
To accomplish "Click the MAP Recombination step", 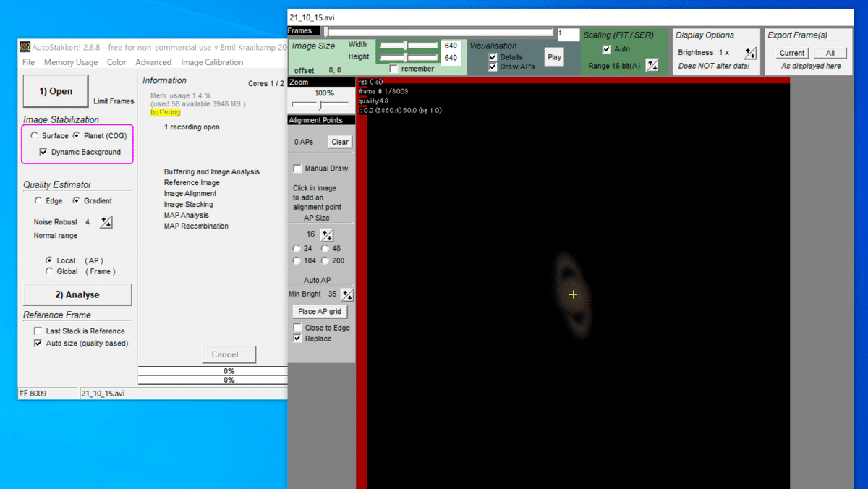I will (x=196, y=226).
